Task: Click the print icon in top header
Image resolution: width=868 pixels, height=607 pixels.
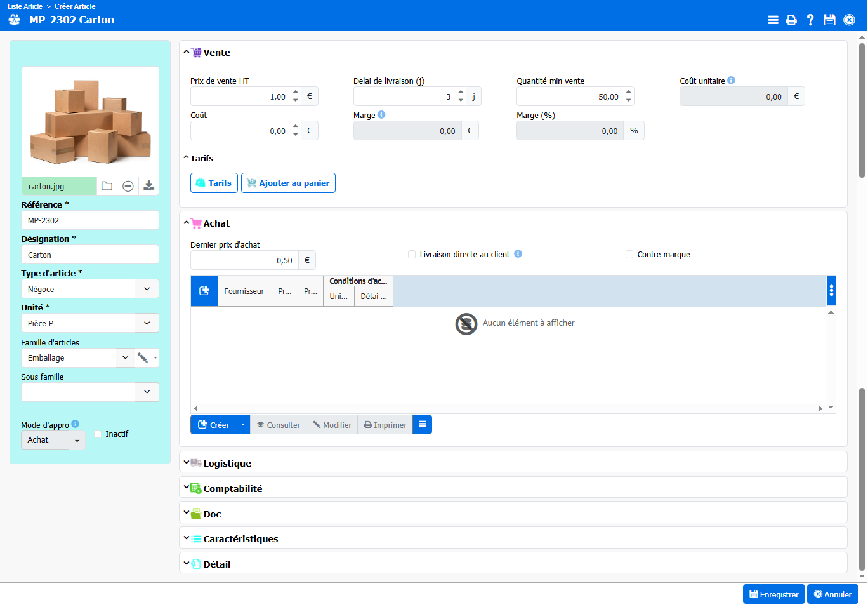Action: click(x=791, y=20)
